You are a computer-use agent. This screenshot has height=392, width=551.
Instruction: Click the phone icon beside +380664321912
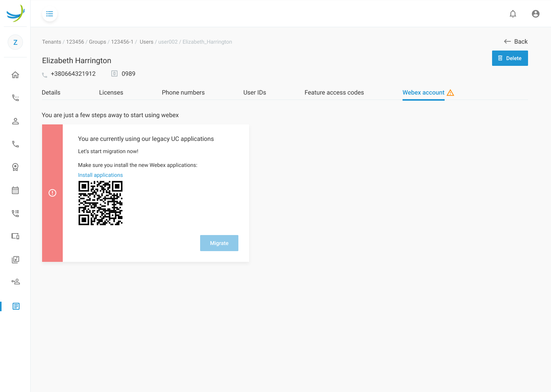pyautogui.click(x=45, y=75)
